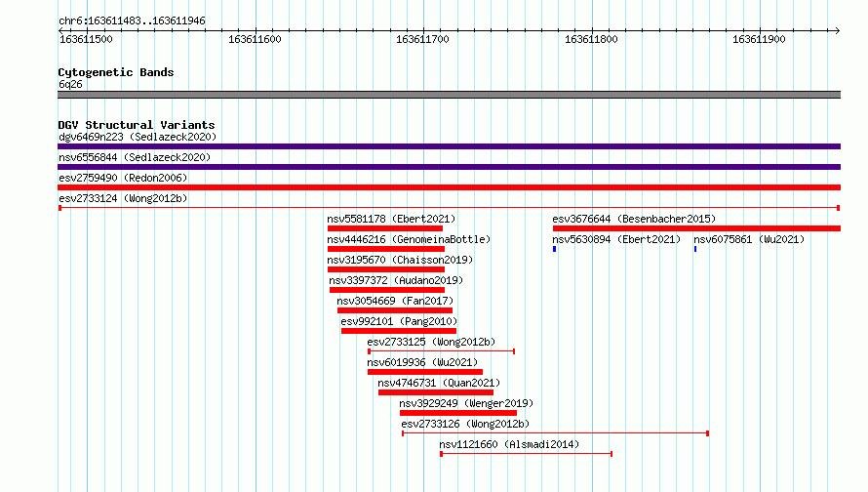The width and height of the screenshot is (868, 492).
Task: Click the red bar under nsv3195670
Action: [x=386, y=269]
